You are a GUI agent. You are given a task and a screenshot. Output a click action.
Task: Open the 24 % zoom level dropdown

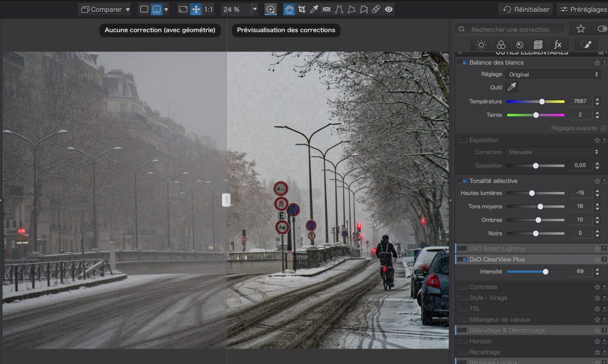[x=254, y=9]
